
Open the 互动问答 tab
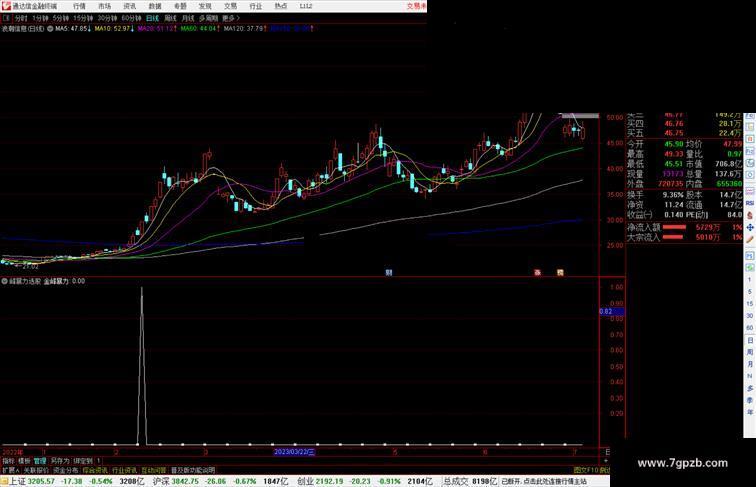pos(154,470)
